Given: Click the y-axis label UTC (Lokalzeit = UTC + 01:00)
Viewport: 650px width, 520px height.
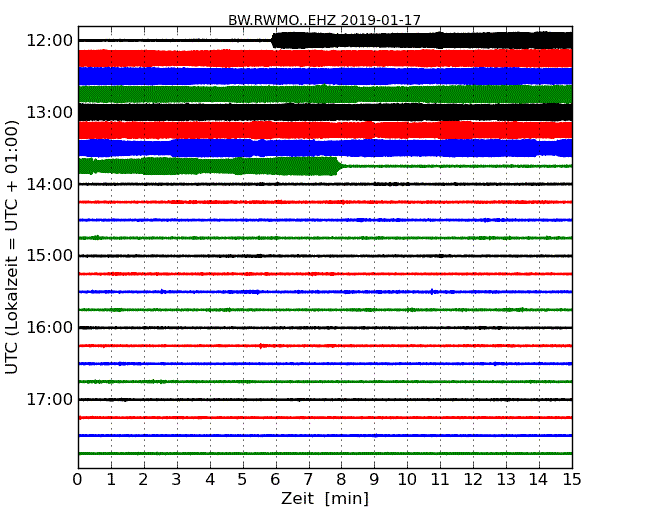Looking at the screenshot, I should pos(12,247).
